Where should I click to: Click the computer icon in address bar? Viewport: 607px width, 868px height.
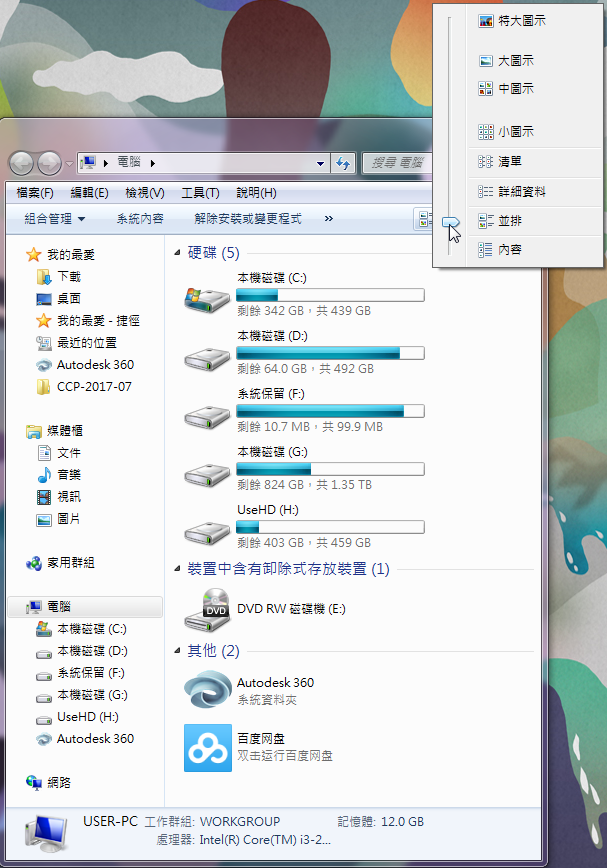tap(88, 163)
